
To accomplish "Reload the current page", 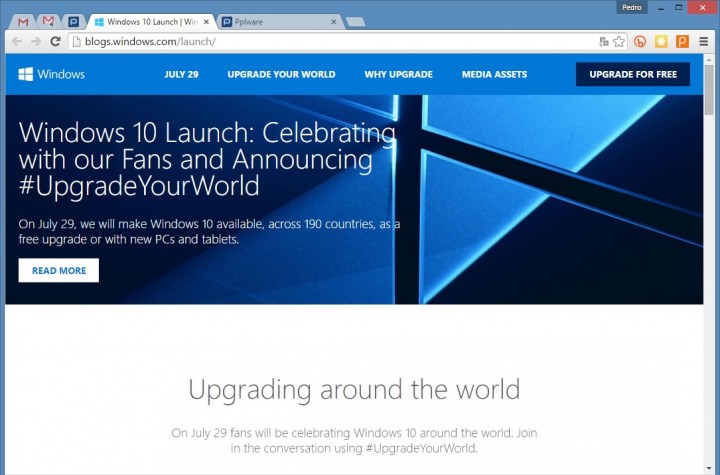I will pos(56,41).
